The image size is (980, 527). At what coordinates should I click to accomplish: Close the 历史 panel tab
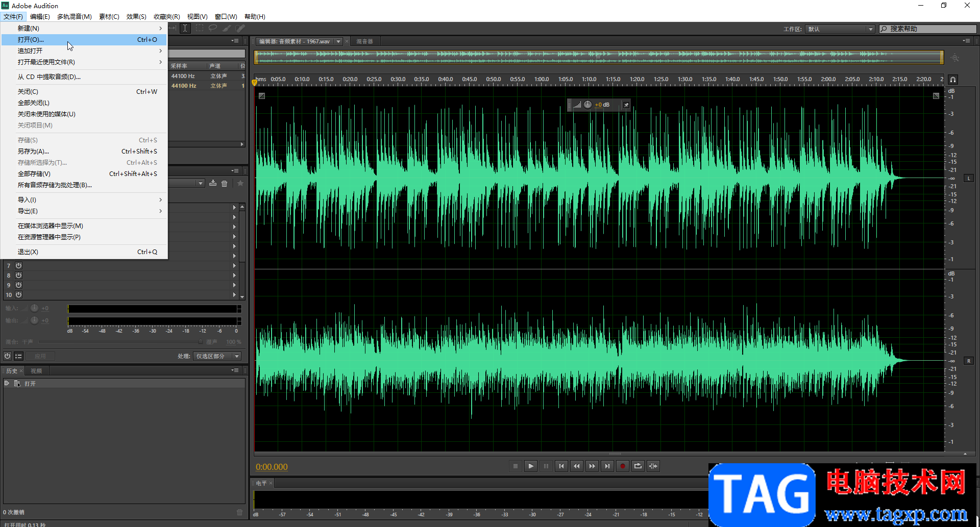coord(21,371)
